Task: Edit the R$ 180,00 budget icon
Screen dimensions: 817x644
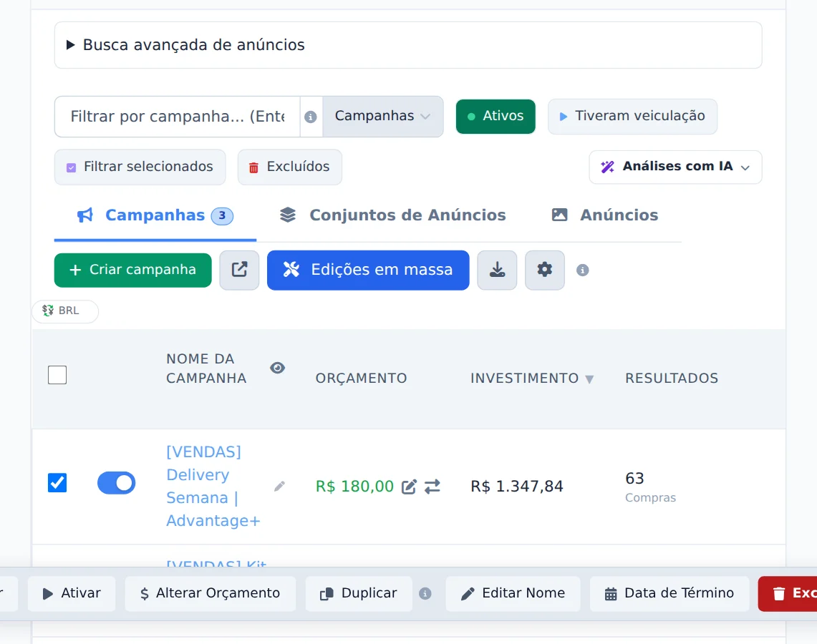Action: pos(409,487)
